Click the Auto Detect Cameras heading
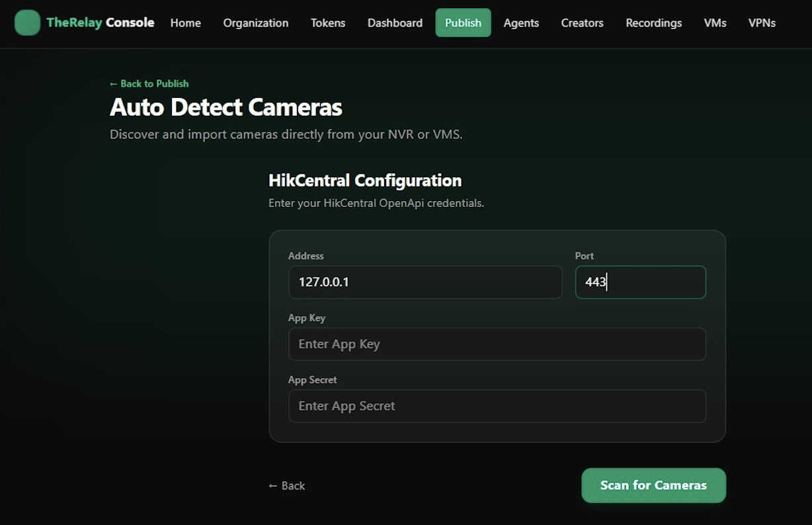 coord(225,107)
